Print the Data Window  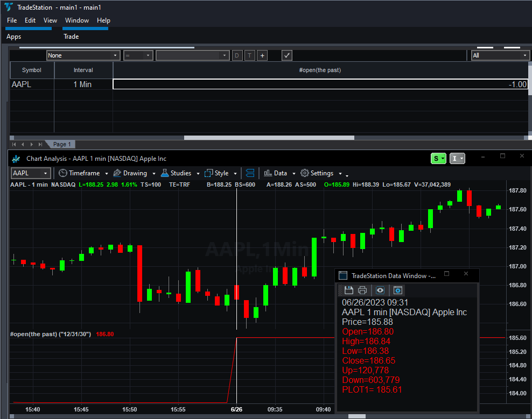(362, 290)
